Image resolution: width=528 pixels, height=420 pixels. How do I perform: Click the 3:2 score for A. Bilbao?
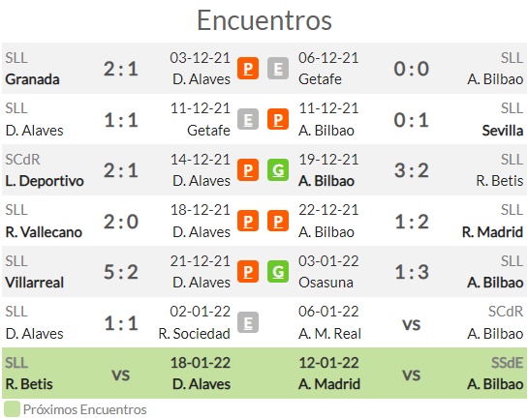pos(412,170)
